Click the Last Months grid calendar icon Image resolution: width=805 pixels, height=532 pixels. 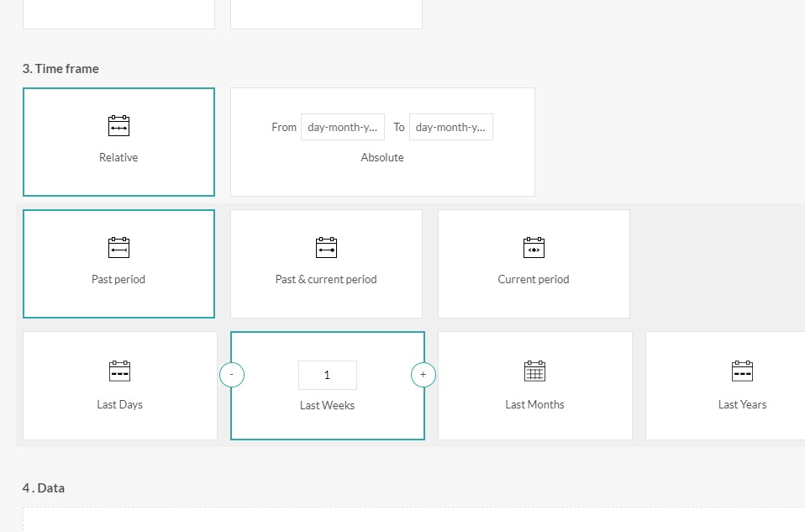[x=534, y=371]
